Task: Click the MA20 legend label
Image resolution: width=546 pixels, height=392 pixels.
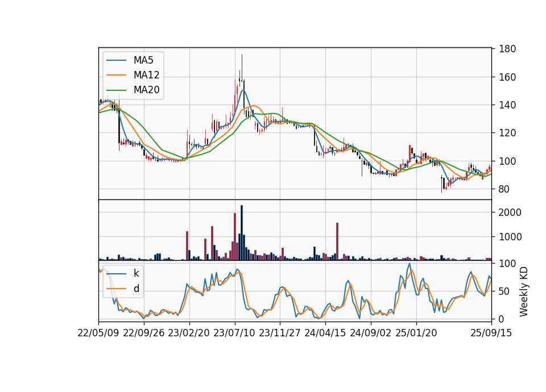Action: pos(146,90)
